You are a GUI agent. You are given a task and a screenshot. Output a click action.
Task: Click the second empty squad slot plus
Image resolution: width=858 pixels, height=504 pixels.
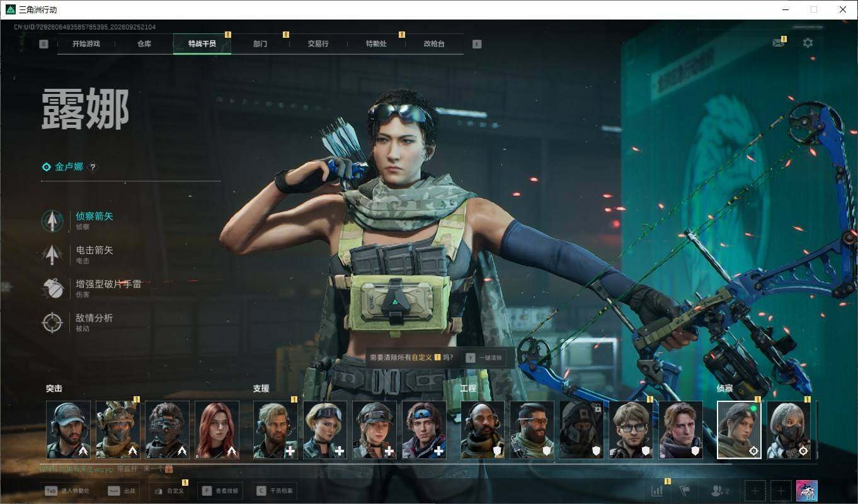[x=781, y=491]
